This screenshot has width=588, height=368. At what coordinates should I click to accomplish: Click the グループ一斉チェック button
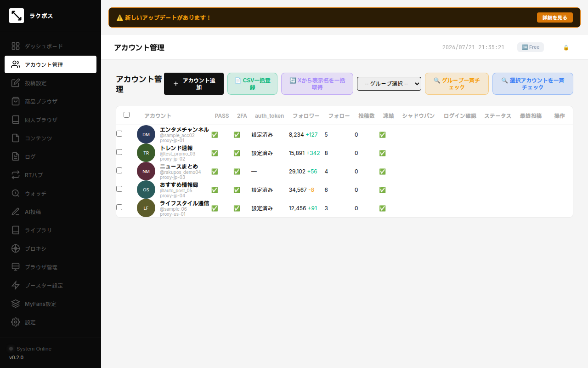(457, 84)
